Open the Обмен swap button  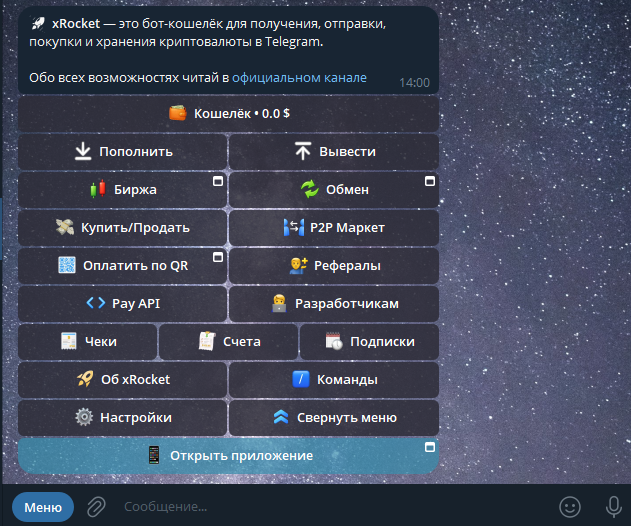point(334,190)
